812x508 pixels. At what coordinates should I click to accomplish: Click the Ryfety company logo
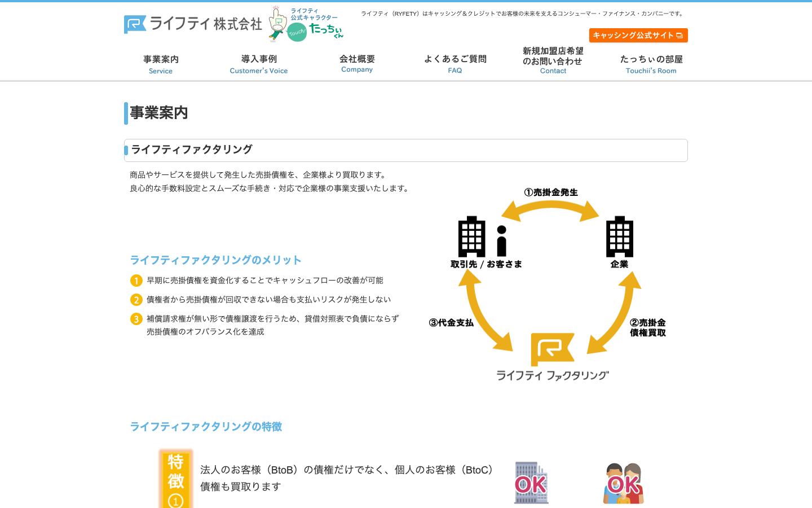point(193,24)
